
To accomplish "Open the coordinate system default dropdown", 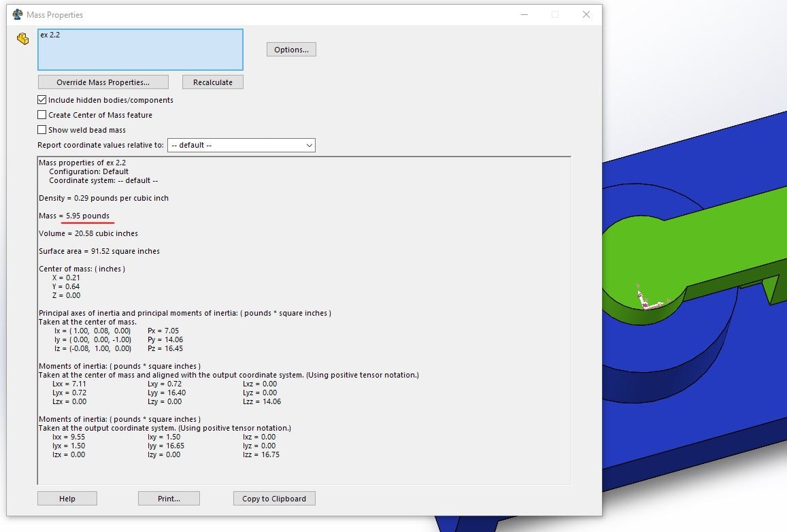I will point(241,145).
